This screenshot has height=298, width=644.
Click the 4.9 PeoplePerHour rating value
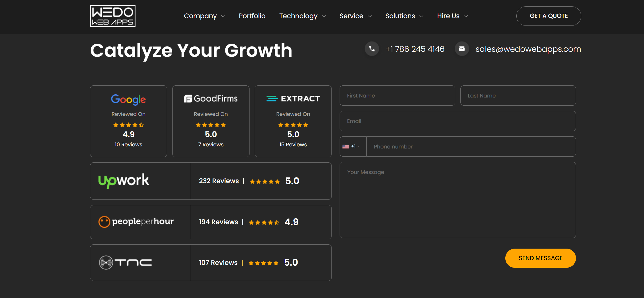292,222
